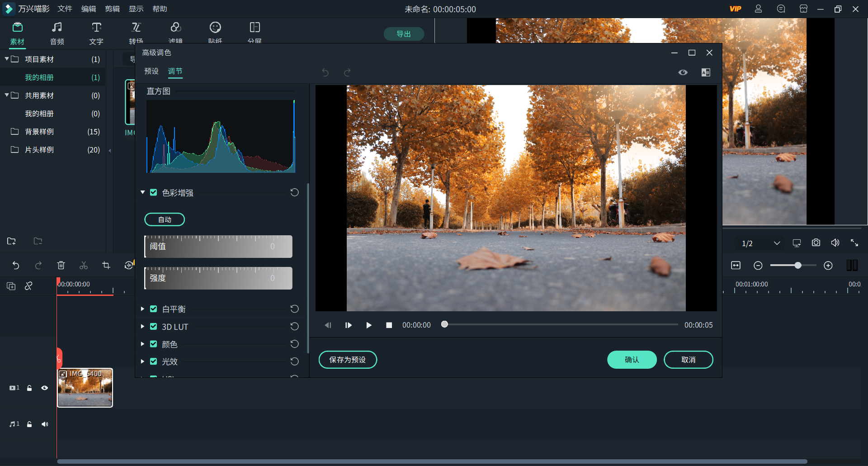The height and width of the screenshot is (466, 868).
Task: Reset the 色彩增强 section with its reset icon
Action: point(294,193)
